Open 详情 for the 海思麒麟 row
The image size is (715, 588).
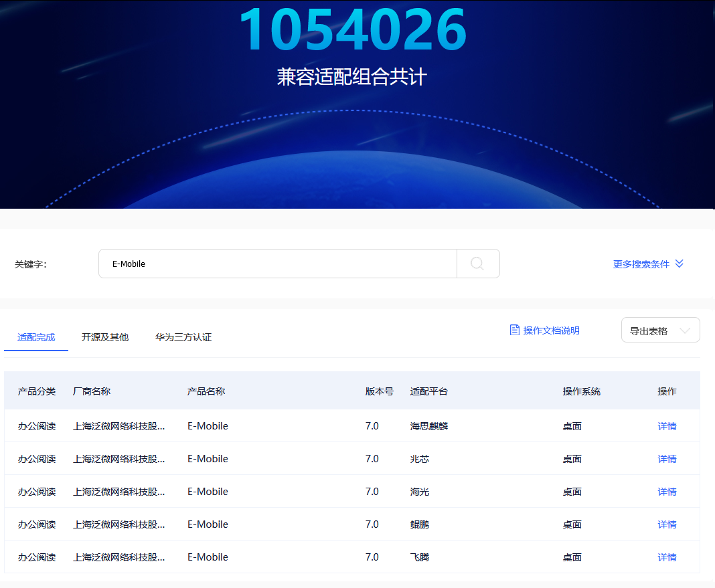click(x=667, y=425)
